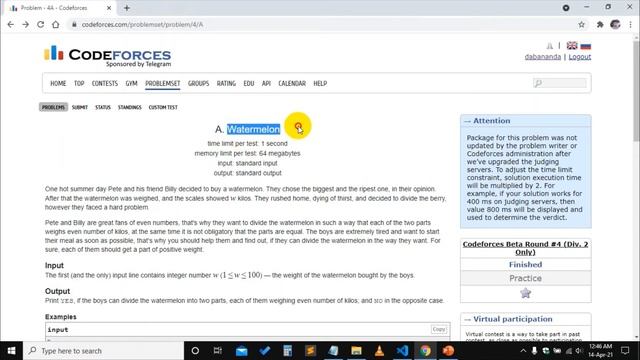
Task: Open Chrome profile avatar
Action: (x=615, y=24)
